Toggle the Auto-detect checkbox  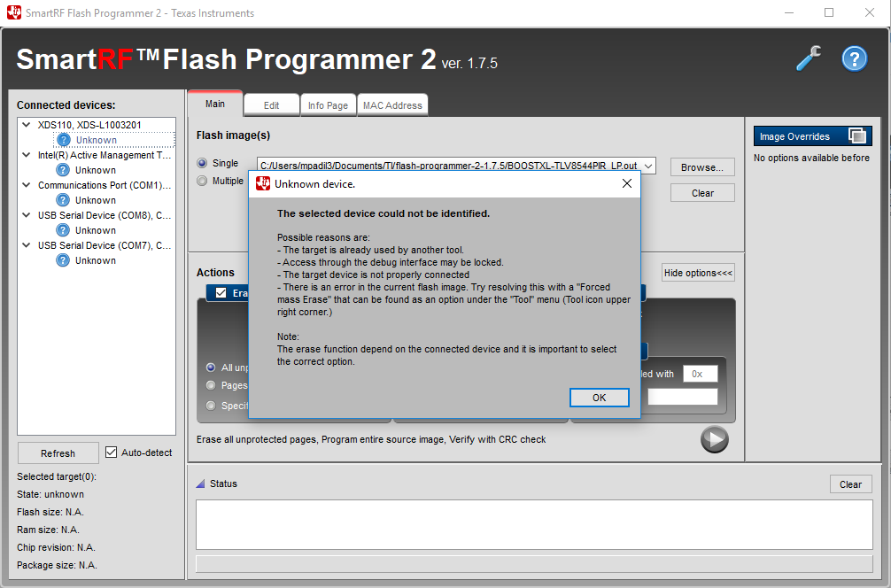112,453
